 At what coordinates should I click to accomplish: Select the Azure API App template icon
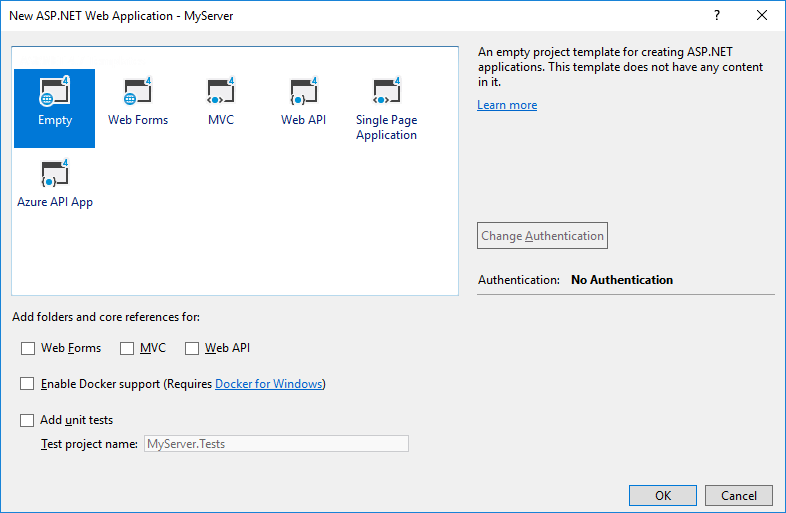coord(55,174)
